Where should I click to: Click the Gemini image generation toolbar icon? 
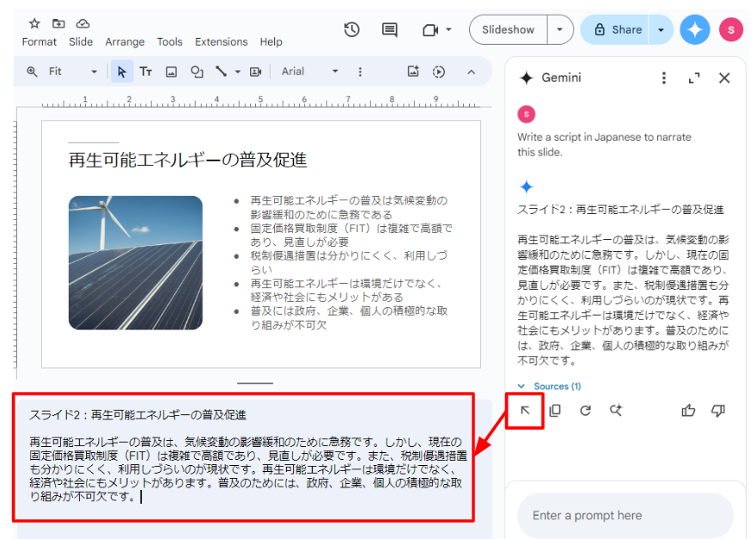click(x=413, y=71)
